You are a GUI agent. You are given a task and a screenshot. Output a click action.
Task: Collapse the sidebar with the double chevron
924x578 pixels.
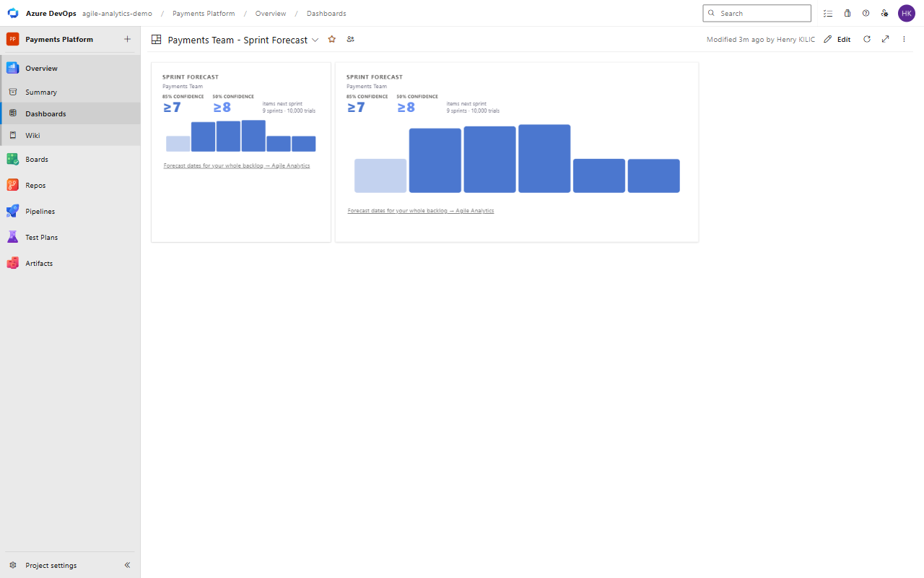(x=127, y=565)
